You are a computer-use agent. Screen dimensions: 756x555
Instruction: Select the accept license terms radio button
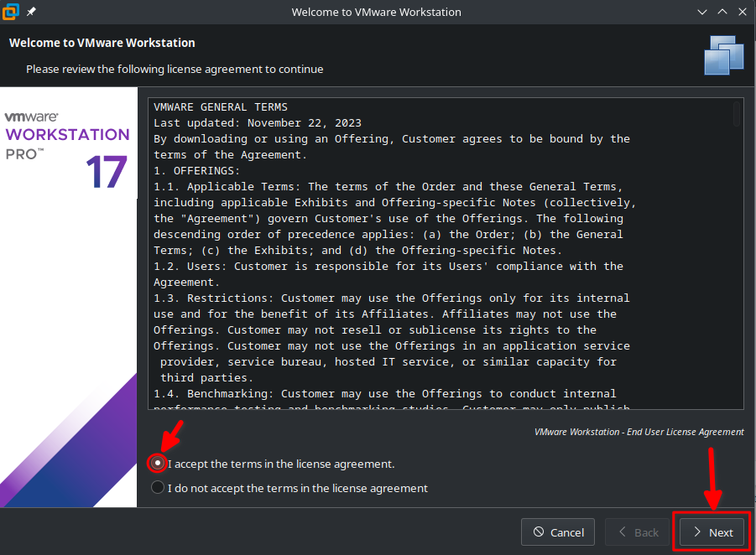click(x=157, y=464)
